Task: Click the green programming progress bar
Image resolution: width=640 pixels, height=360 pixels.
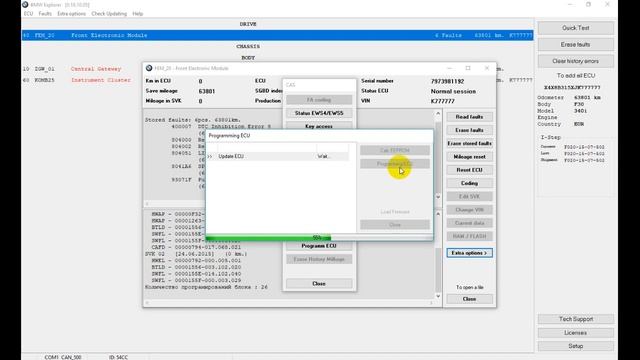Action: coord(269,238)
